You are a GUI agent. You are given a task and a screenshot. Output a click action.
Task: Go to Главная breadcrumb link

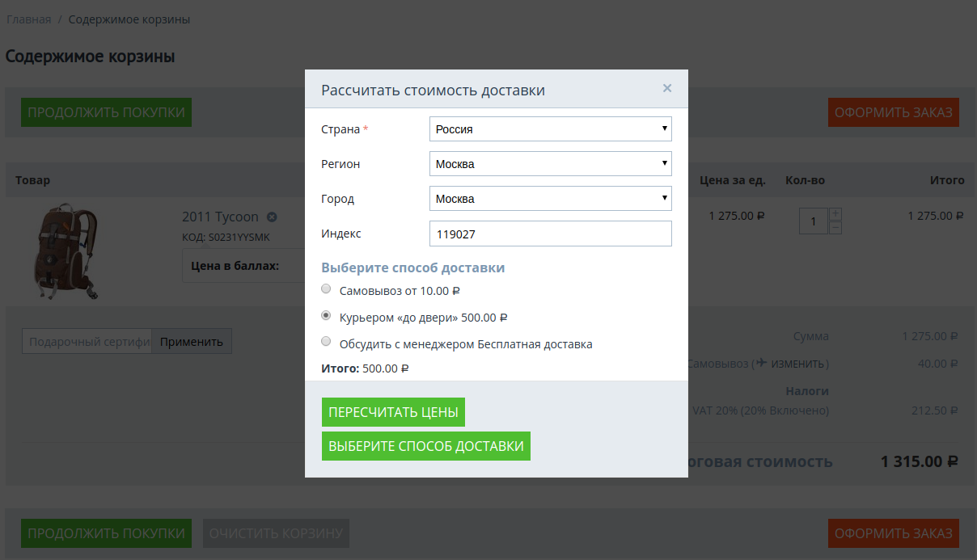pyautogui.click(x=29, y=19)
